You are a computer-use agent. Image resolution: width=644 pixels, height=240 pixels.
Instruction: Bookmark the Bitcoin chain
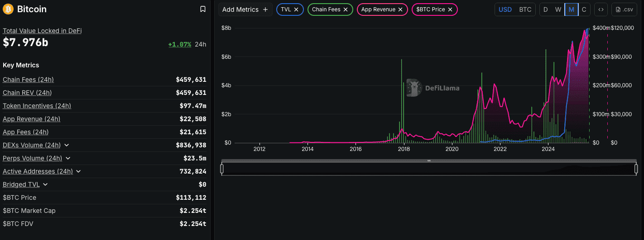pos(203,9)
